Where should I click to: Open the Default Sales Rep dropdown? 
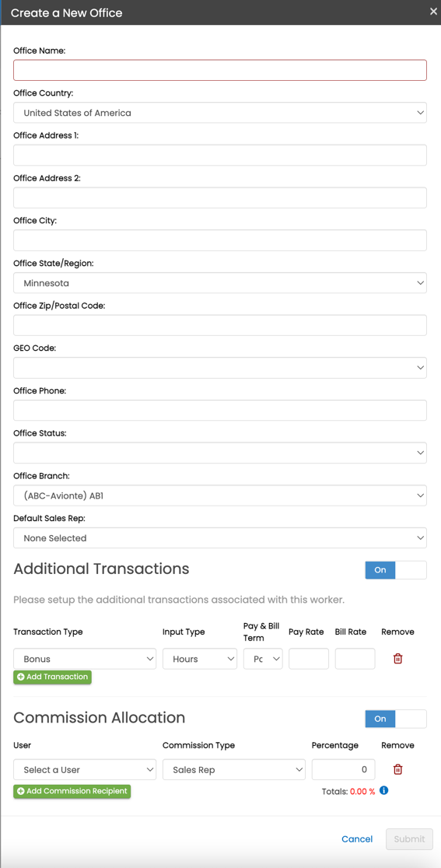click(x=219, y=537)
